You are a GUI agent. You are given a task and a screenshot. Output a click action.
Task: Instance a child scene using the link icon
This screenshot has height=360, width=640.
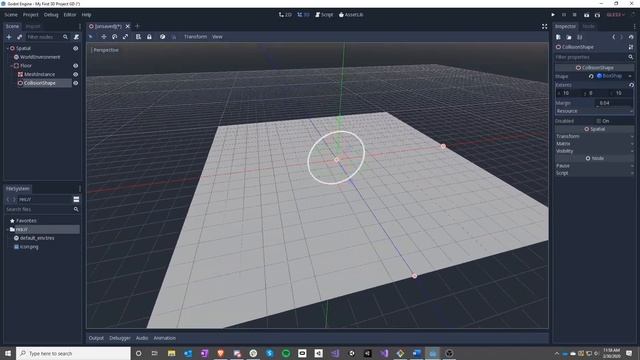[19, 37]
